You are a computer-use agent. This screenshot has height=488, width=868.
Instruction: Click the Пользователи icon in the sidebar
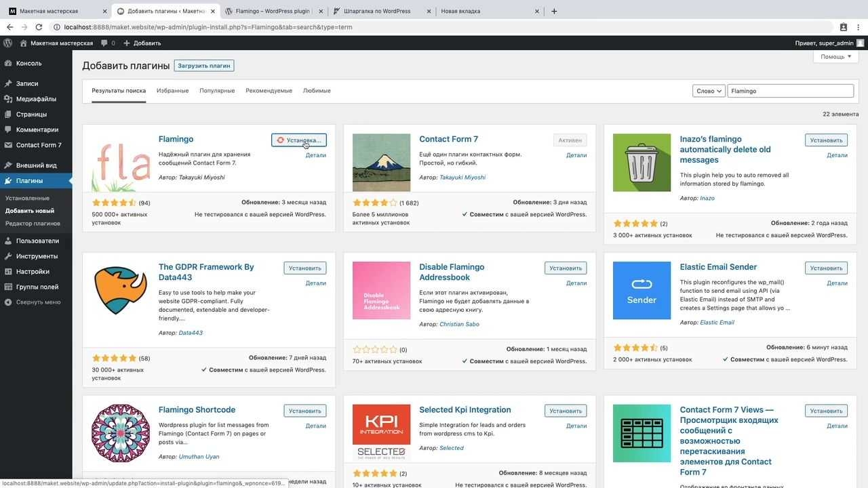8,241
